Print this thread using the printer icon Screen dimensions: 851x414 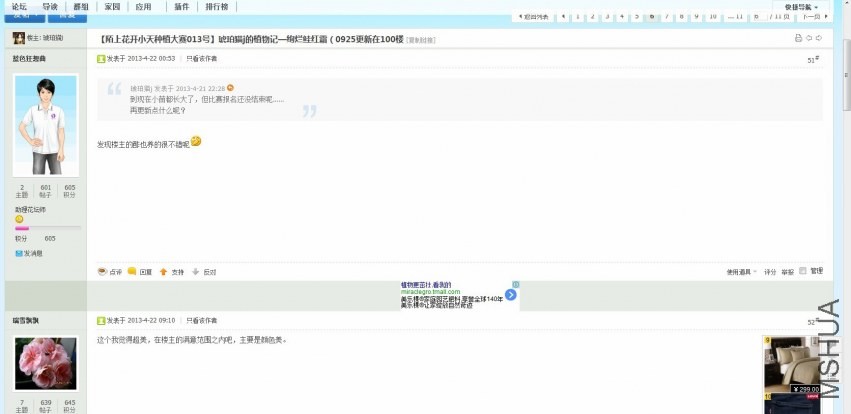point(798,38)
